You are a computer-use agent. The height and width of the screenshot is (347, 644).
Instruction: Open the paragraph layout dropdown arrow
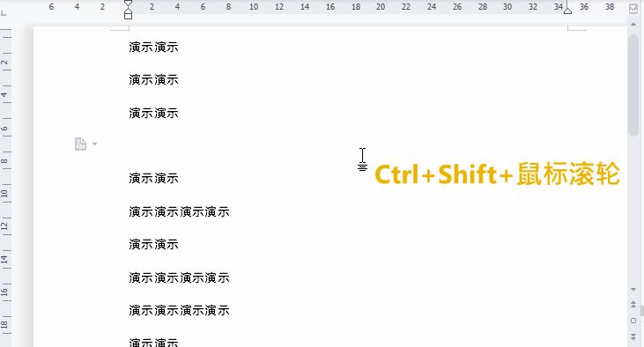pyautogui.click(x=94, y=144)
